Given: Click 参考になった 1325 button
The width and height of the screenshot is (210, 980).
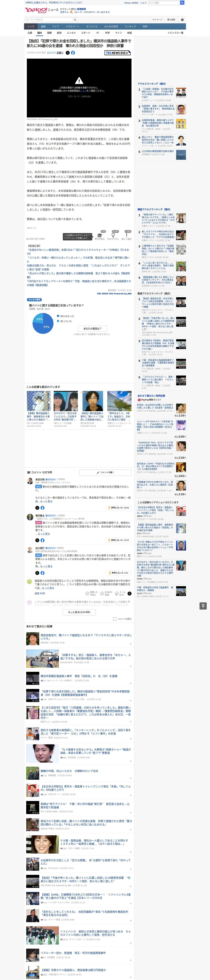Looking at the screenshot, I should coord(119,540).
